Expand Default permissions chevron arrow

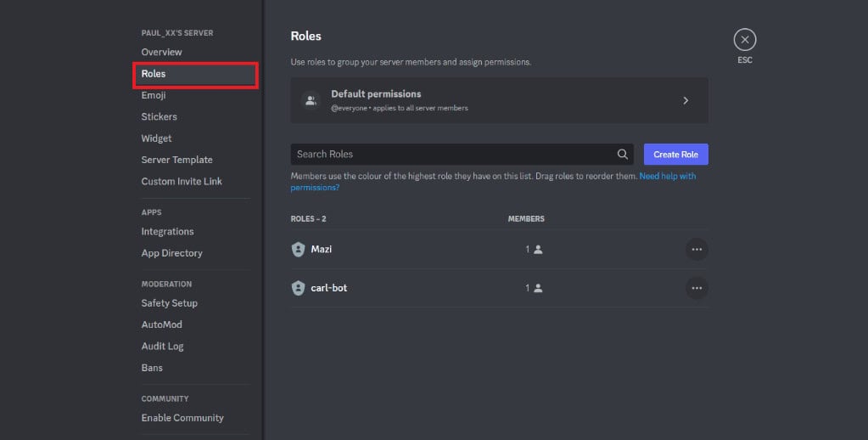pyautogui.click(x=686, y=100)
